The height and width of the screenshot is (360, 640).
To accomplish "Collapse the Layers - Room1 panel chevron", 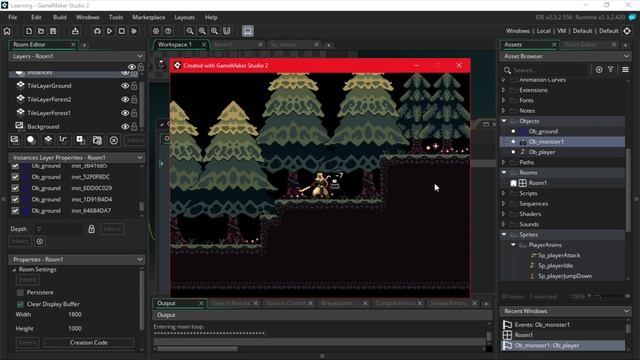I will coord(140,56).
